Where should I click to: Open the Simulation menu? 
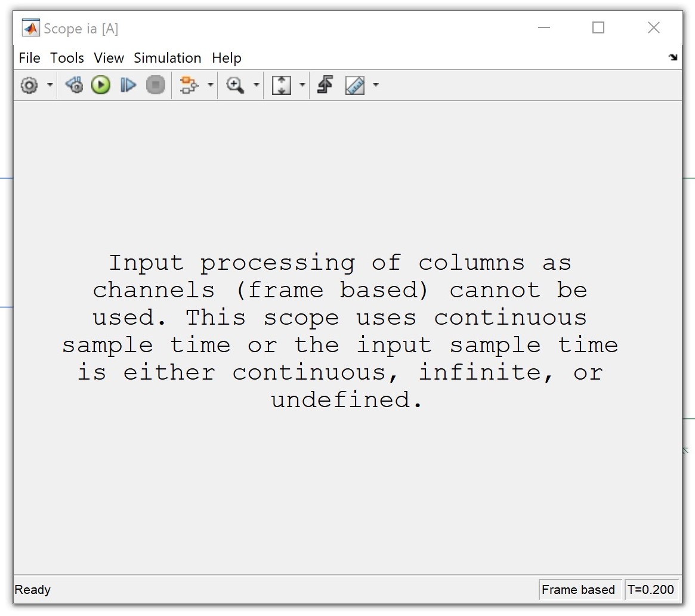(x=167, y=58)
